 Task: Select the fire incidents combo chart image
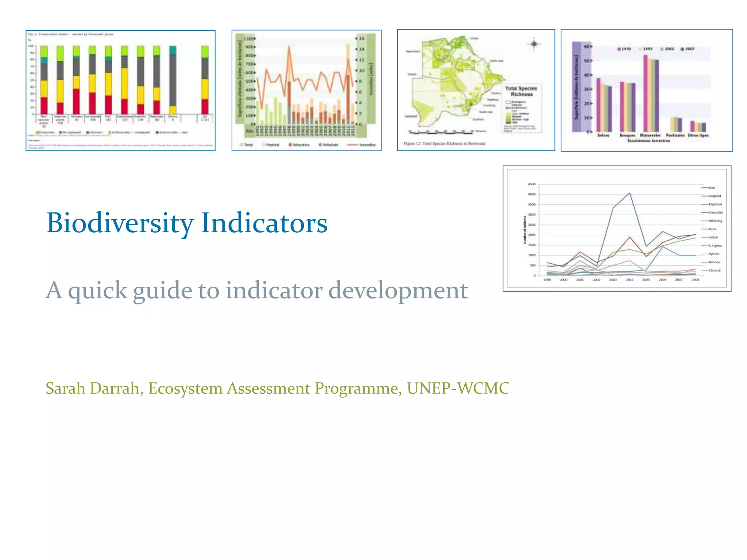click(306, 90)
